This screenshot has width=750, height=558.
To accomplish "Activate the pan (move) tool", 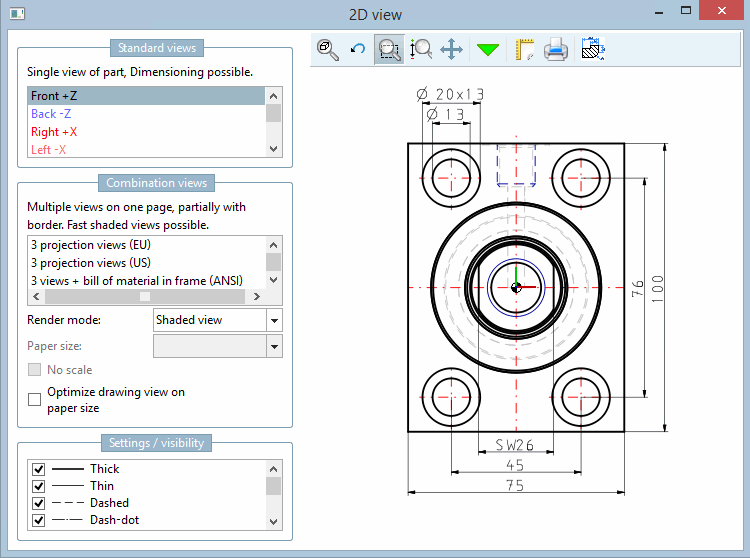I will click(x=452, y=49).
